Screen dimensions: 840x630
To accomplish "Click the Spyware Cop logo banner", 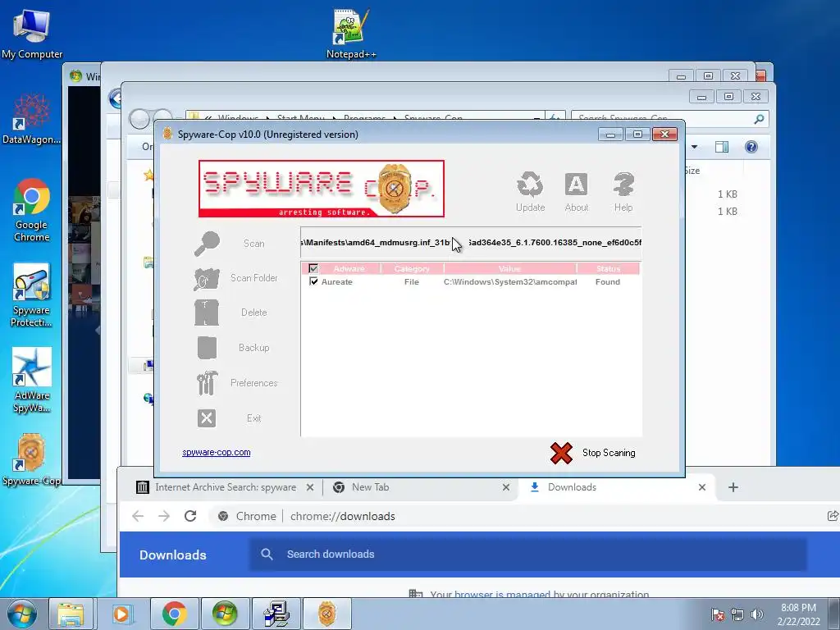I will pos(322,189).
